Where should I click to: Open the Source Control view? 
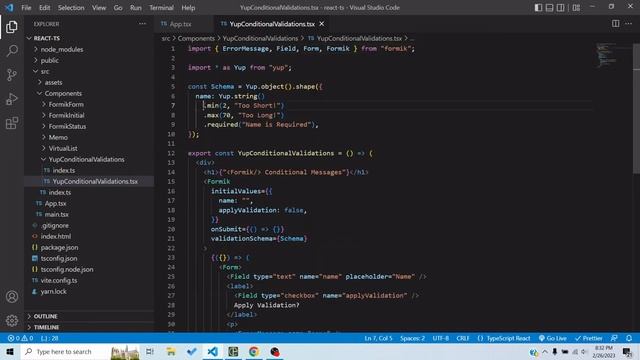click(12, 75)
